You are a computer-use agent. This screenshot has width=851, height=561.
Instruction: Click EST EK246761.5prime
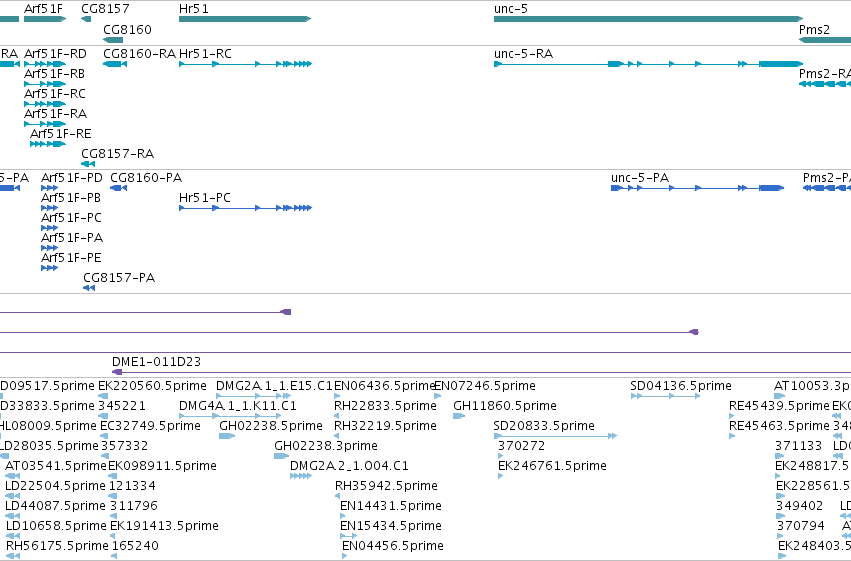[552, 466]
